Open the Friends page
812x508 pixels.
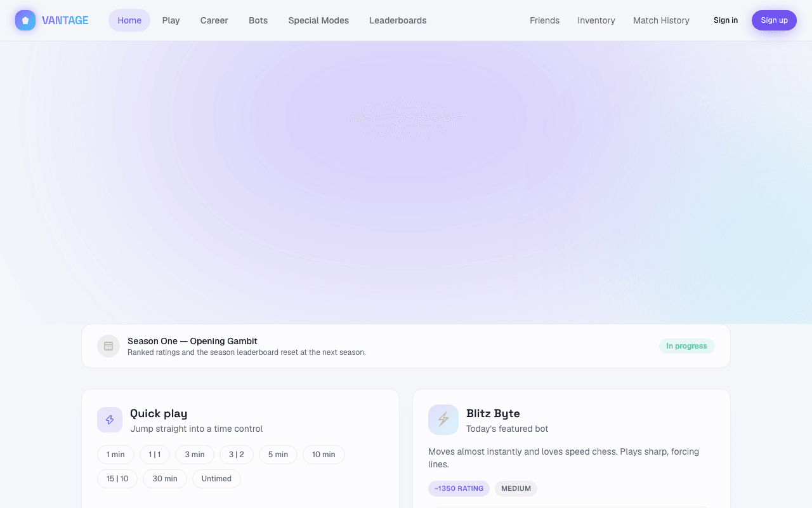coord(545,20)
